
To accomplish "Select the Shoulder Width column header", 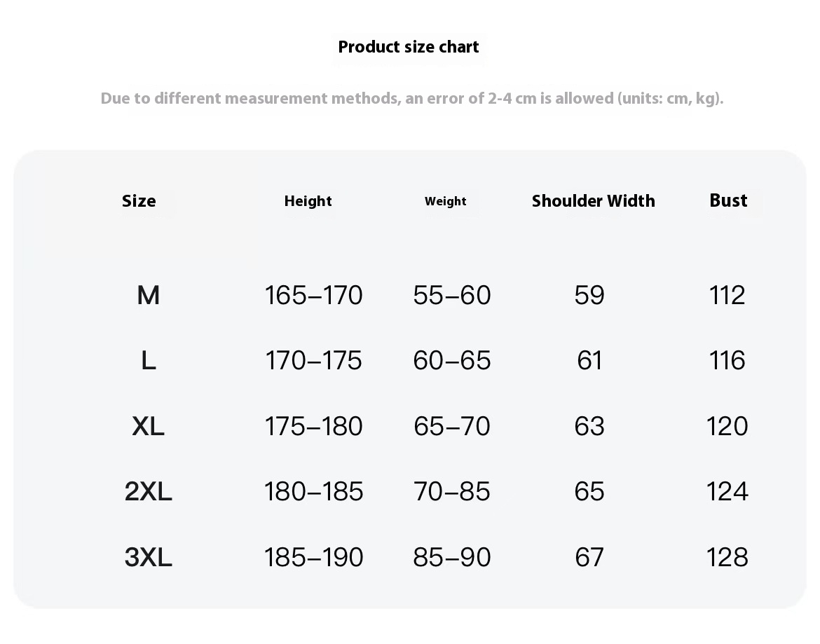I will (x=593, y=200).
